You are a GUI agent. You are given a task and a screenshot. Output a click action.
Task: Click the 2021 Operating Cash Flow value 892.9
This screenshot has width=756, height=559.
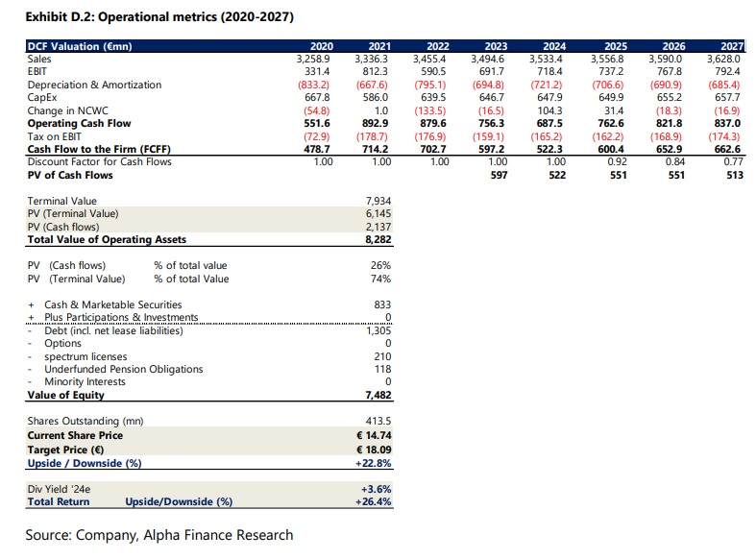(375, 123)
